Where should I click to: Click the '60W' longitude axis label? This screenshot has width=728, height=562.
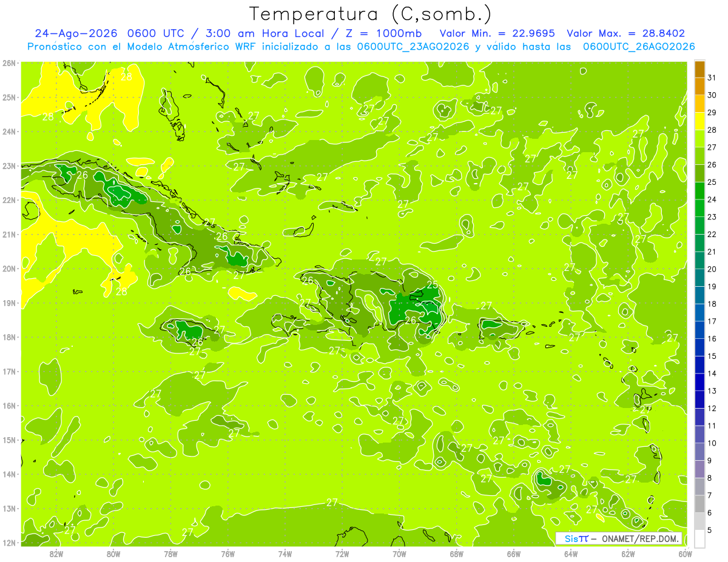pos(686,554)
